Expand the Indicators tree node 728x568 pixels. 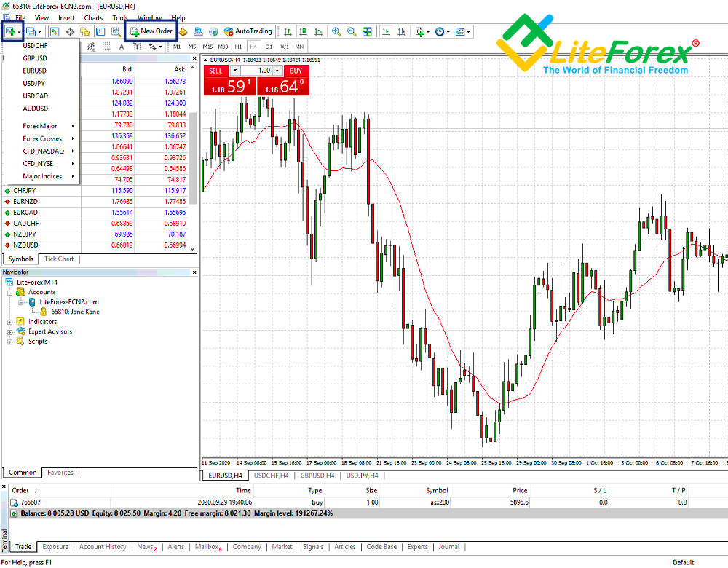click(x=9, y=322)
